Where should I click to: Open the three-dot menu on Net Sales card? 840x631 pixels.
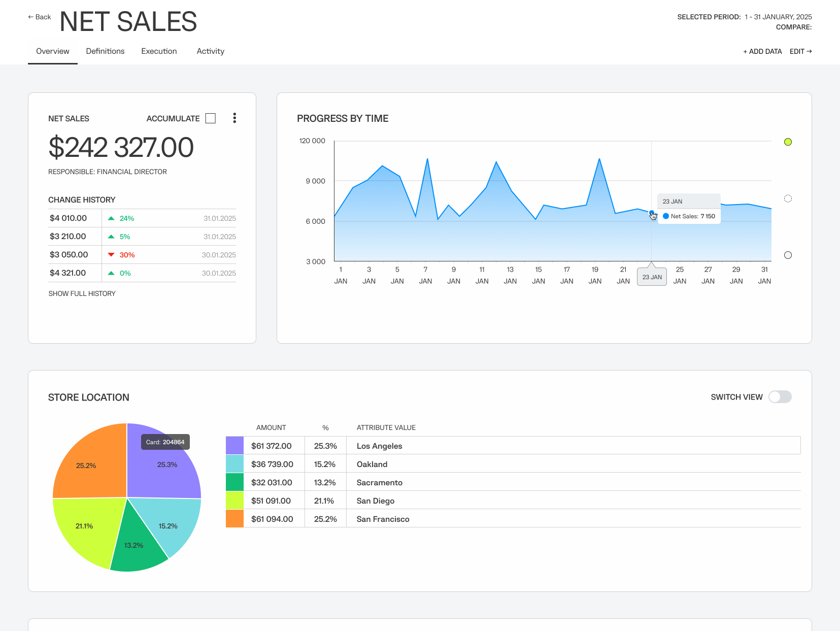[234, 118]
